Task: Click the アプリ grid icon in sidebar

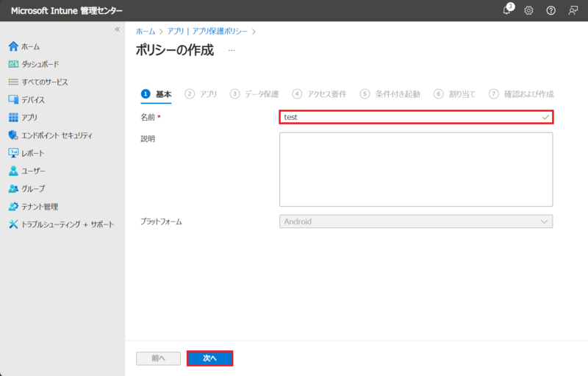Action: (x=13, y=118)
